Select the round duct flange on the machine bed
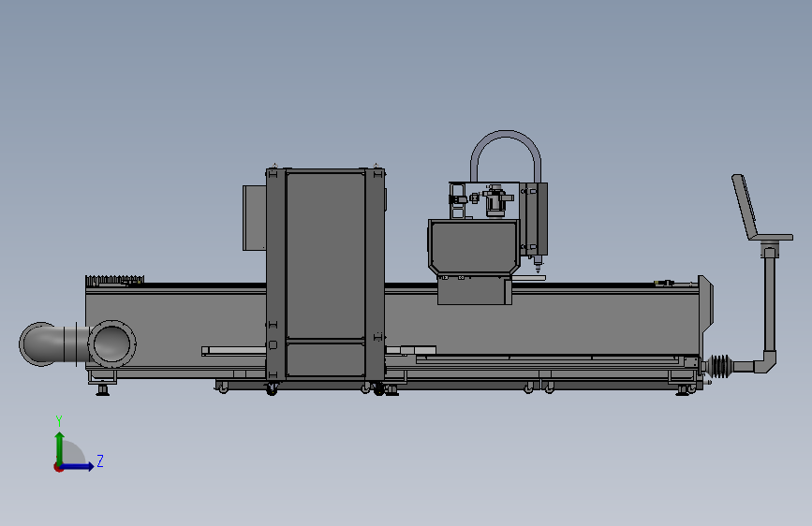Screen dimensions: 812x526 click(x=111, y=343)
